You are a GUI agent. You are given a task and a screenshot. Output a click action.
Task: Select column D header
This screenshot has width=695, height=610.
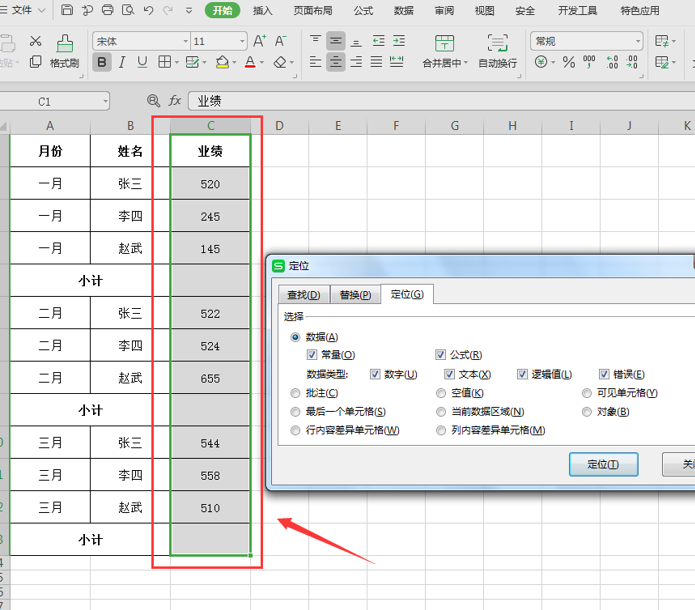279,125
